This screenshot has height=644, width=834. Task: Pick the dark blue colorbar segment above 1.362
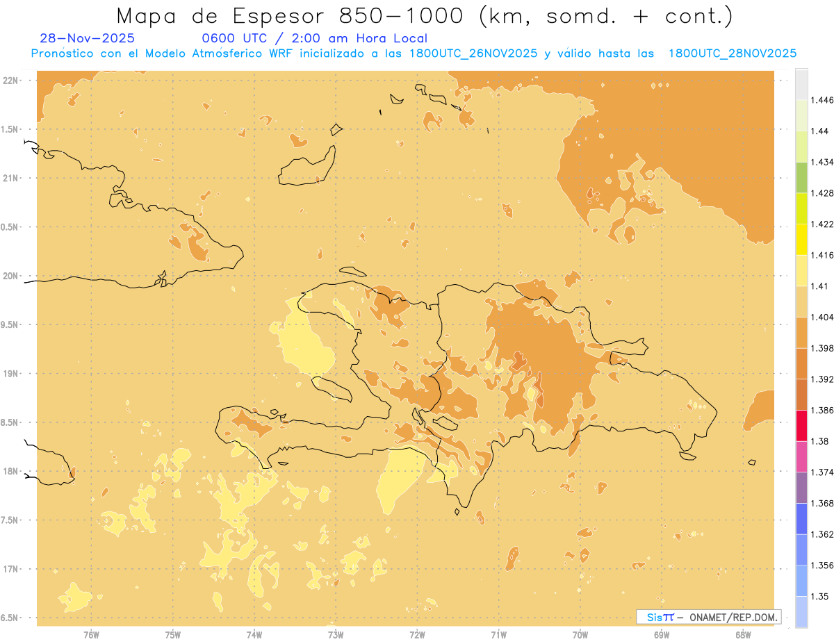coord(801,518)
